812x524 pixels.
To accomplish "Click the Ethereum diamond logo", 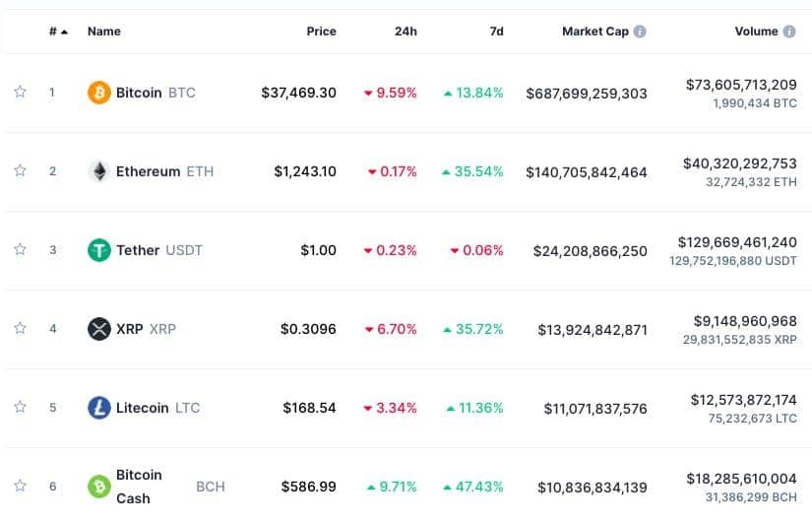I will click(x=98, y=171).
